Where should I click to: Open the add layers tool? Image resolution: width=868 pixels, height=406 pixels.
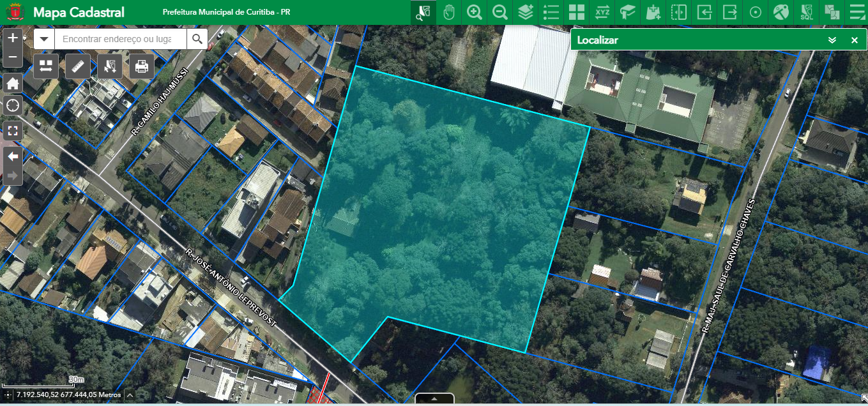click(x=526, y=12)
